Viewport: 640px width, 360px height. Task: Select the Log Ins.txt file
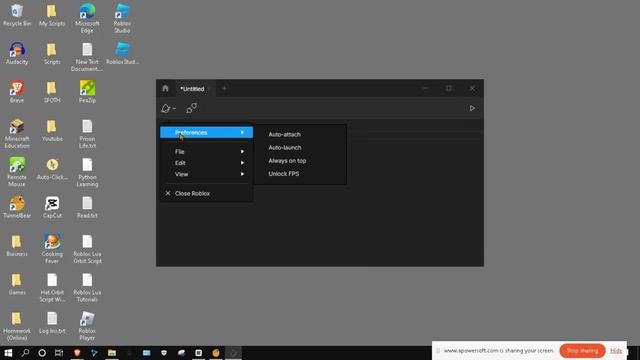tap(52, 322)
